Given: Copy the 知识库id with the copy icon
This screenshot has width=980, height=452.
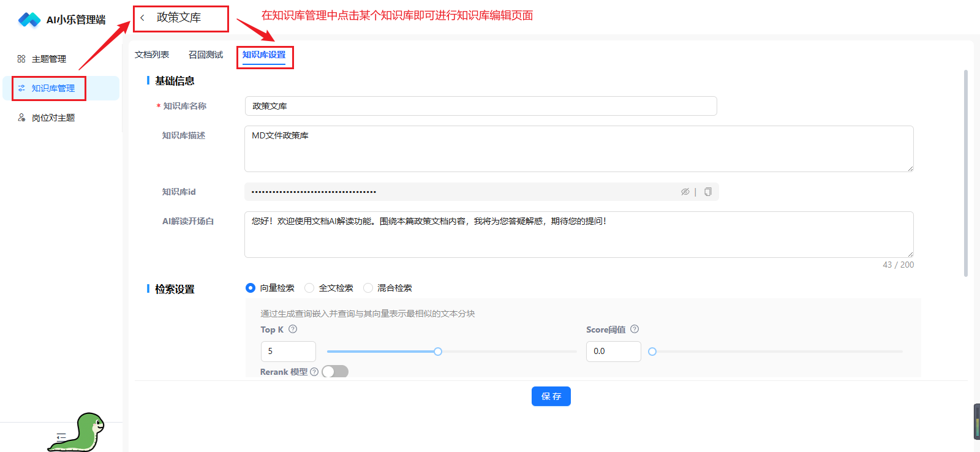Looking at the screenshot, I should (x=708, y=192).
